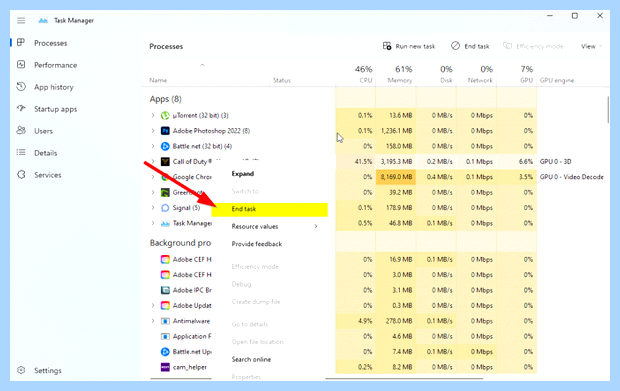Select the 1,236.1 MB memory cell
620x391 pixels.
click(x=396, y=131)
